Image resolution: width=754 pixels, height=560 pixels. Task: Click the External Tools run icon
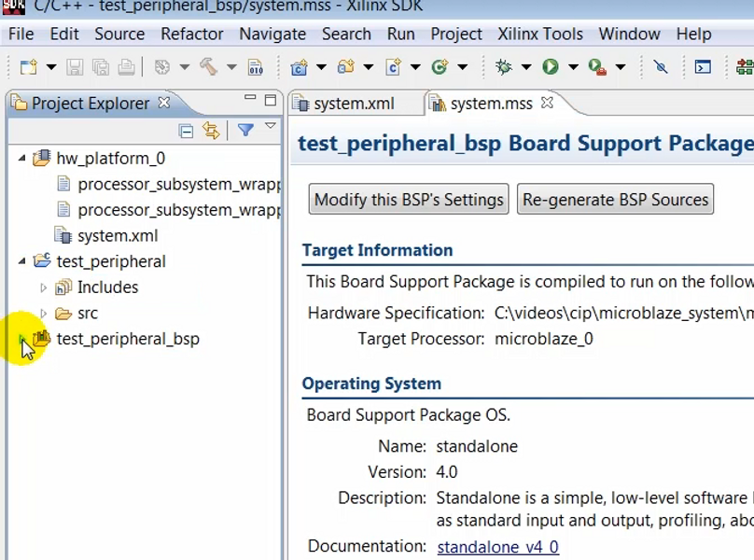click(597, 67)
